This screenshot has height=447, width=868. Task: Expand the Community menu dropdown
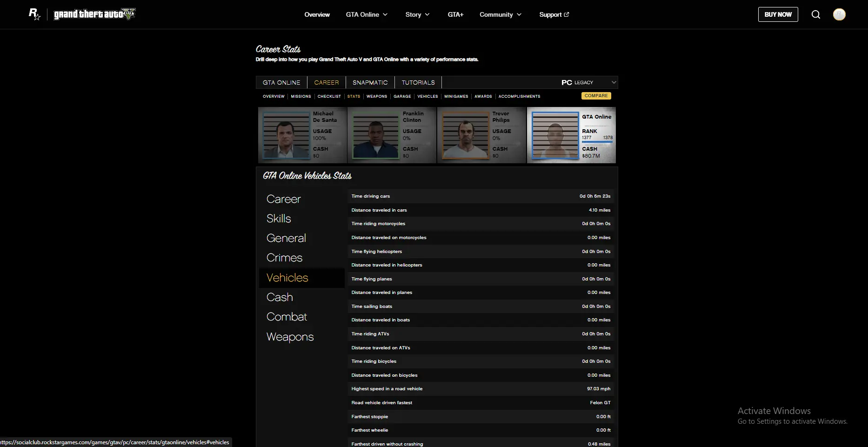pos(501,14)
